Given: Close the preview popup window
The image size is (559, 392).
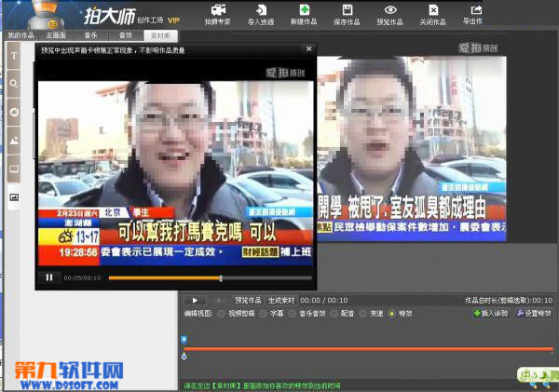Looking at the screenshot, I should pos(308,48).
